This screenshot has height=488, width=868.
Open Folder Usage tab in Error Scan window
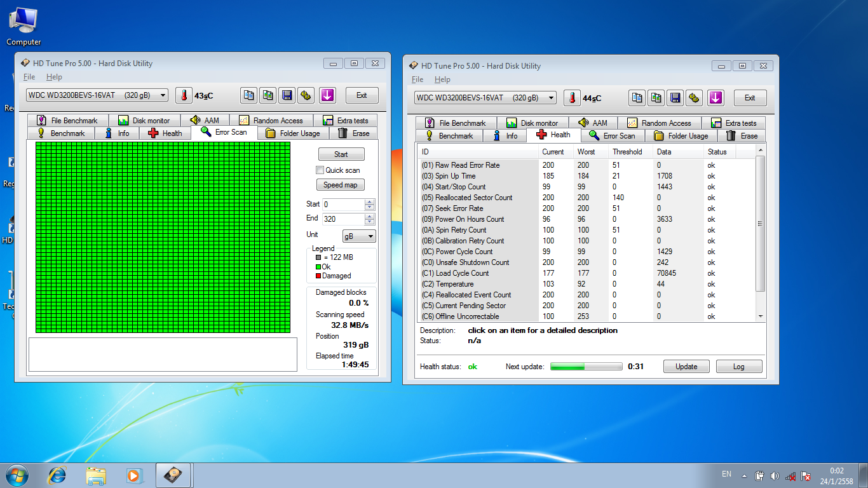(292, 133)
